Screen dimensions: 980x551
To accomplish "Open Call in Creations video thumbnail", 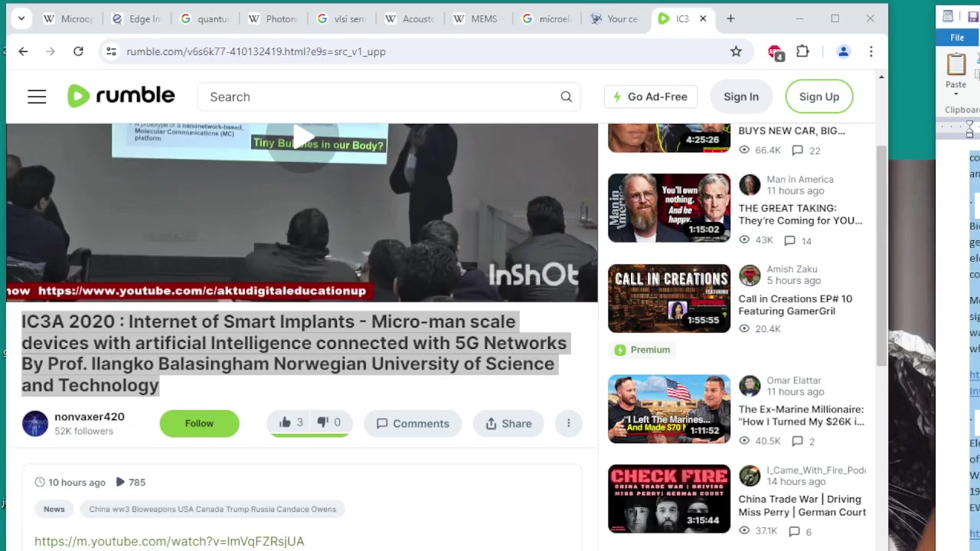I will point(669,298).
